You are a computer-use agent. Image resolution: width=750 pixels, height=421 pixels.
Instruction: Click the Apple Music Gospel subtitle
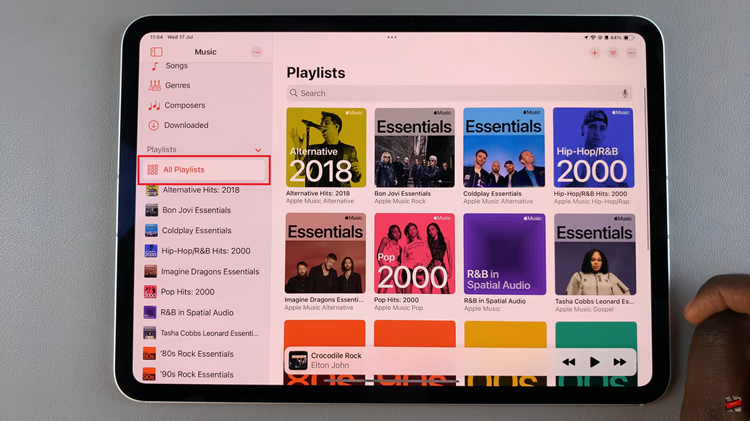coord(584,310)
